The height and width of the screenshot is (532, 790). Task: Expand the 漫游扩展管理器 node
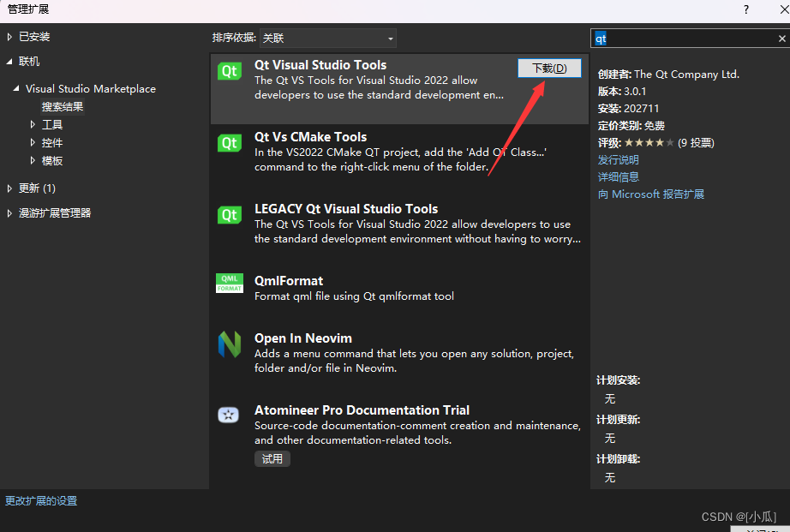click(9, 213)
